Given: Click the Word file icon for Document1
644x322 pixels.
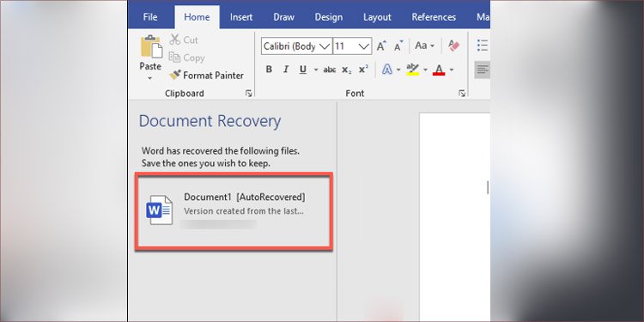Looking at the screenshot, I should (160, 210).
